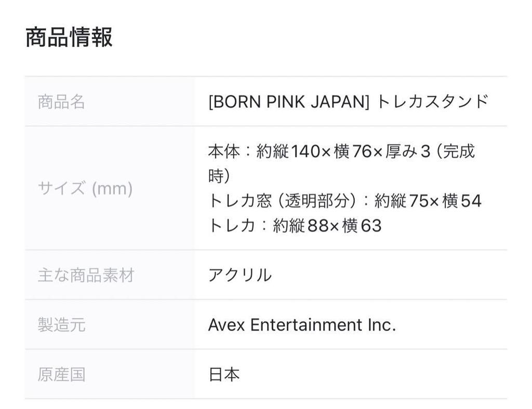Select the 商品名 row label
Image resolution: width=532 pixels, height=409 pixels.
(61, 102)
